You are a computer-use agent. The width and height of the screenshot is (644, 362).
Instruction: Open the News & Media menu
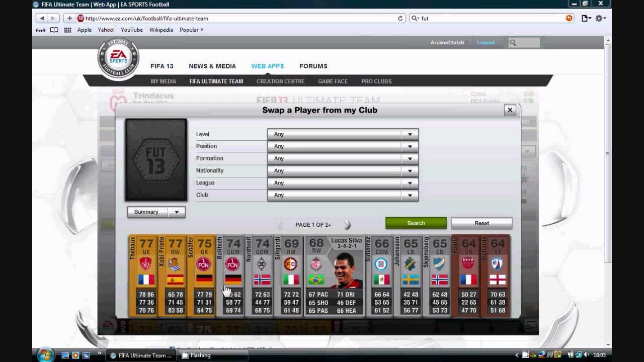(x=212, y=66)
